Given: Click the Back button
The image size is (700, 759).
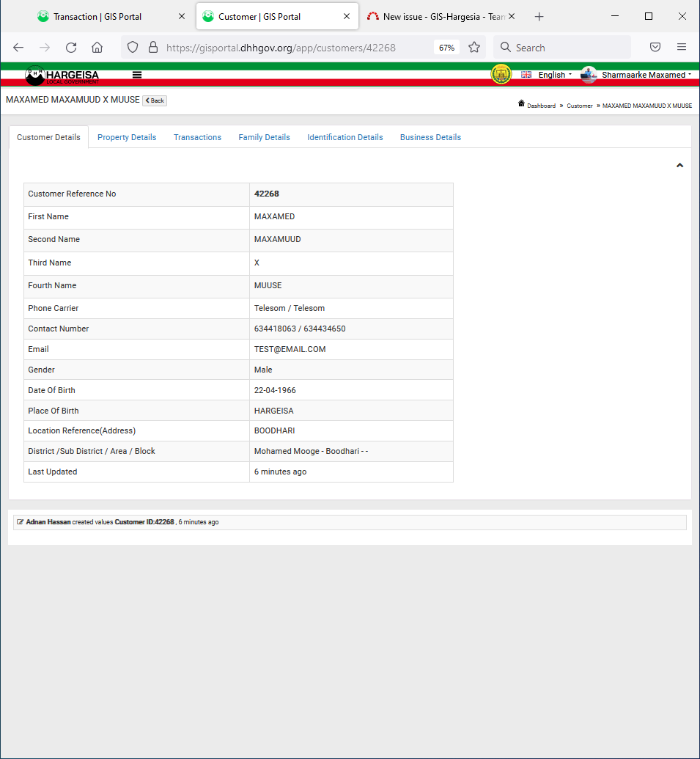Looking at the screenshot, I should [155, 100].
